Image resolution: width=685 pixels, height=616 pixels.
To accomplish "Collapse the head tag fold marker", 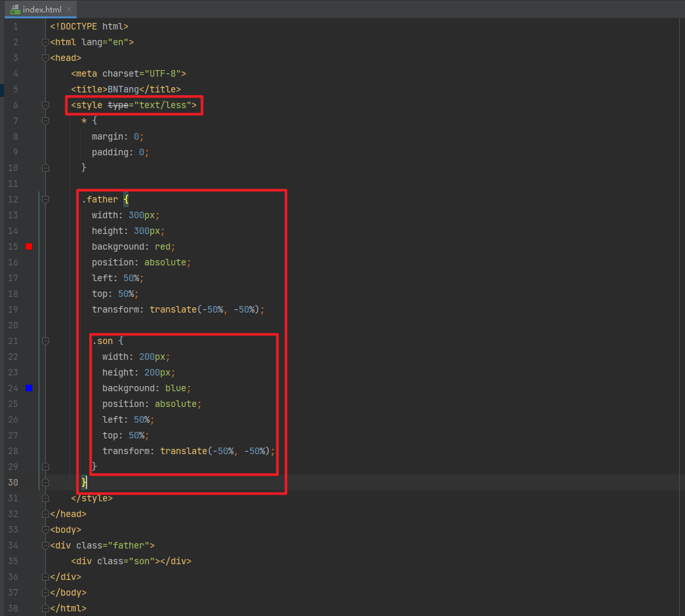I will [x=45, y=58].
